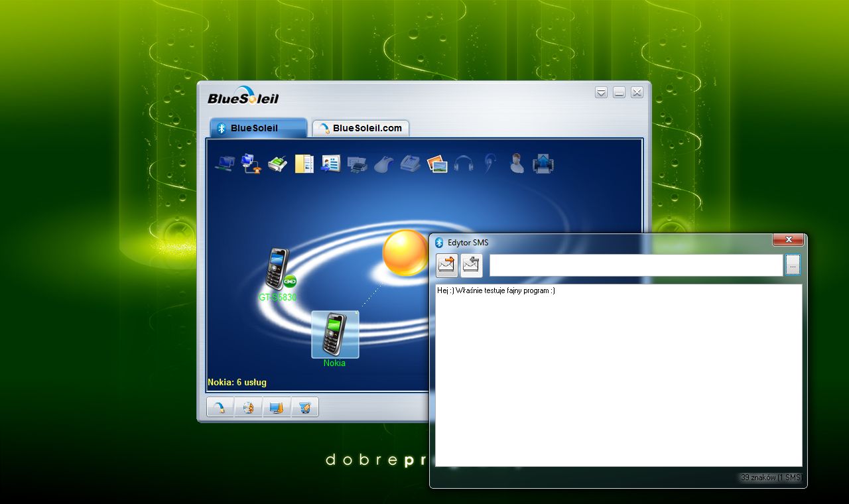The height and width of the screenshot is (504, 849).
Task: Open the recipient browse '...' button
Action: (x=793, y=265)
